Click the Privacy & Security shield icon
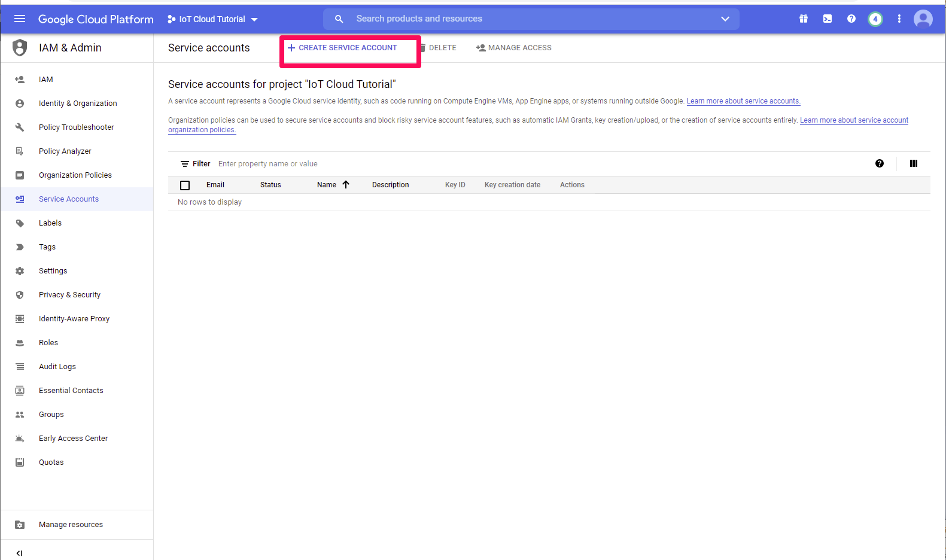 (x=20, y=295)
